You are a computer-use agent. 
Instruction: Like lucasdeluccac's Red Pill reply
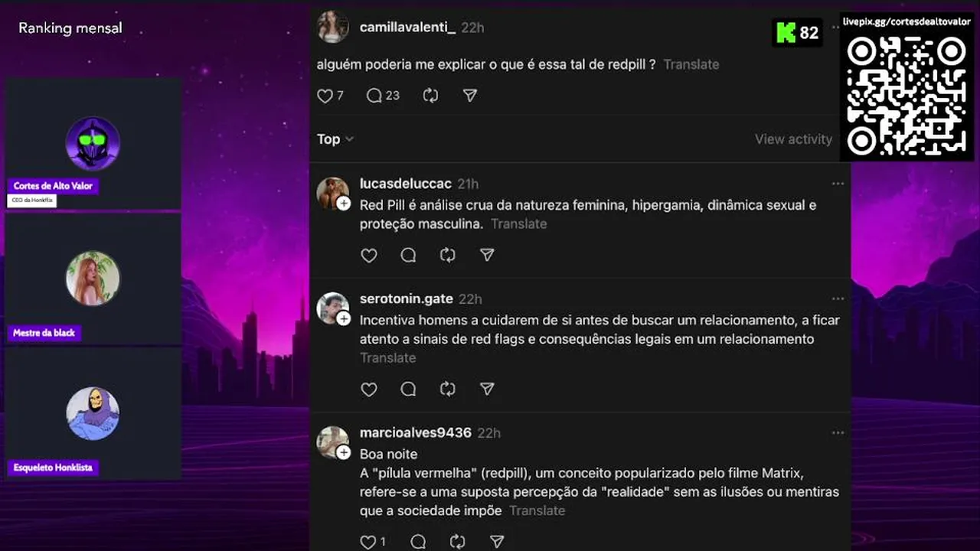click(369, 256)
